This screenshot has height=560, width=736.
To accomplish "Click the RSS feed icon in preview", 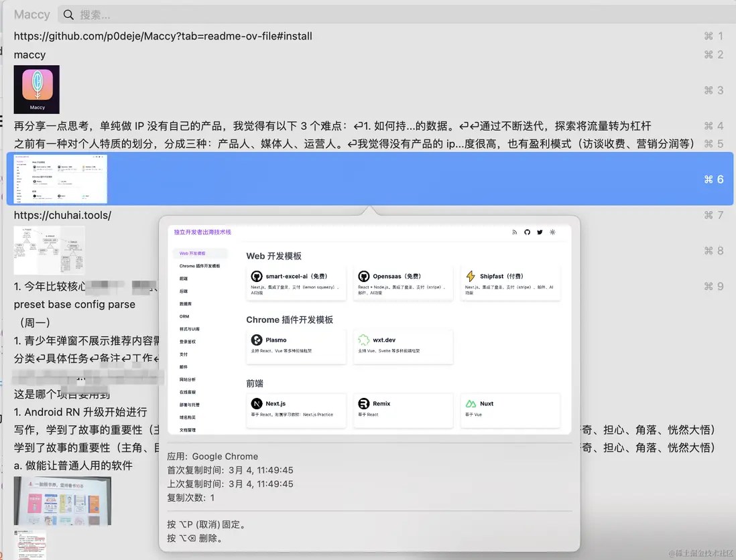I will pyautogui.click(x=514, y=232).
